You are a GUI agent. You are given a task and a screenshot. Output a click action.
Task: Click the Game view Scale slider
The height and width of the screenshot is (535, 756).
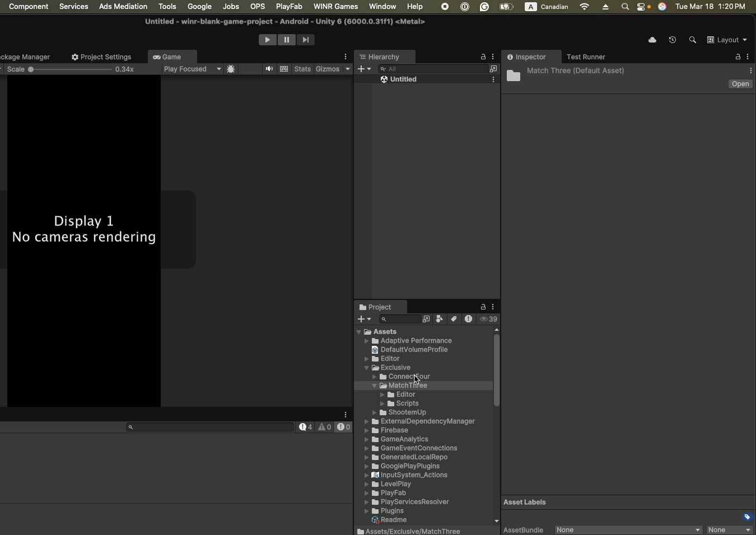coord(70,69)
